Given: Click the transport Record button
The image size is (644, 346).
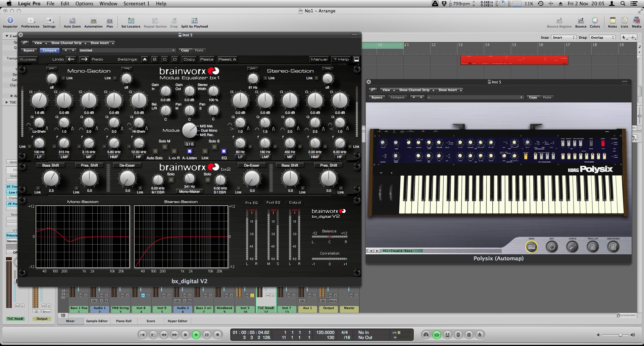Looking at the screenshot, I should pyautogui.click(x=217, y=335).
